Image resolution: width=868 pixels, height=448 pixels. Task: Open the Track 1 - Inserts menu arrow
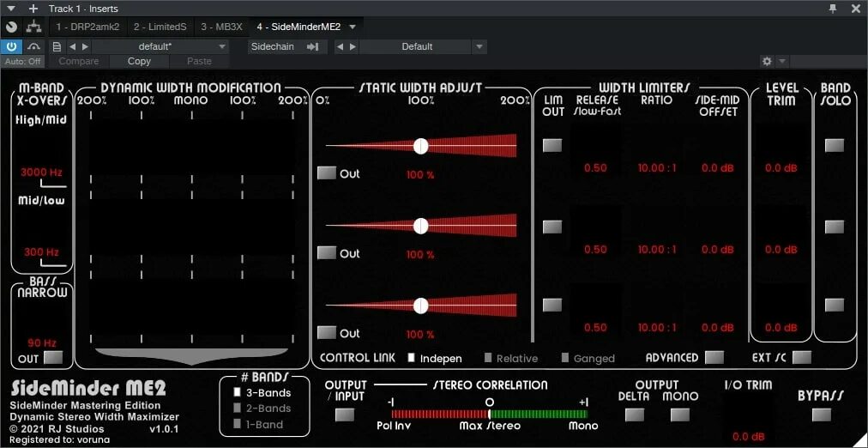point(12,9)
